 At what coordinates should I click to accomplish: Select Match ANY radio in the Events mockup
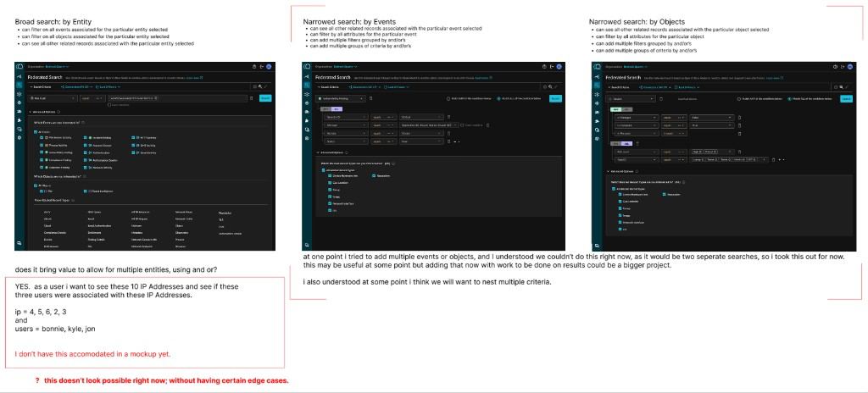(448, 98)
